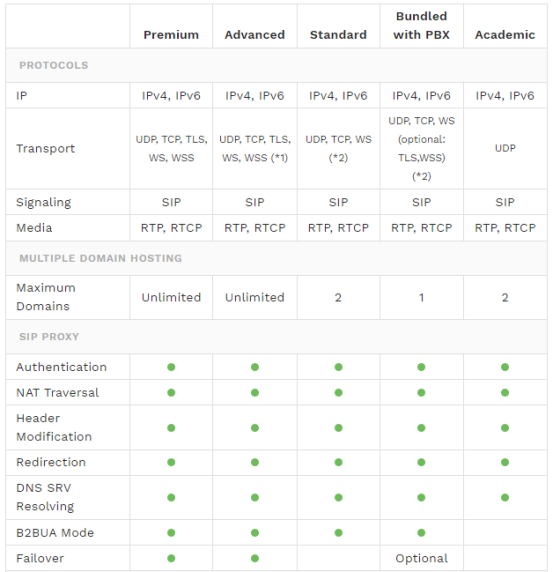Click the MULTIPLE DOMAIN HOSTING section heading
Image resolution: width=554 pixels, height=572 pixels.
[x=100, y=258]
